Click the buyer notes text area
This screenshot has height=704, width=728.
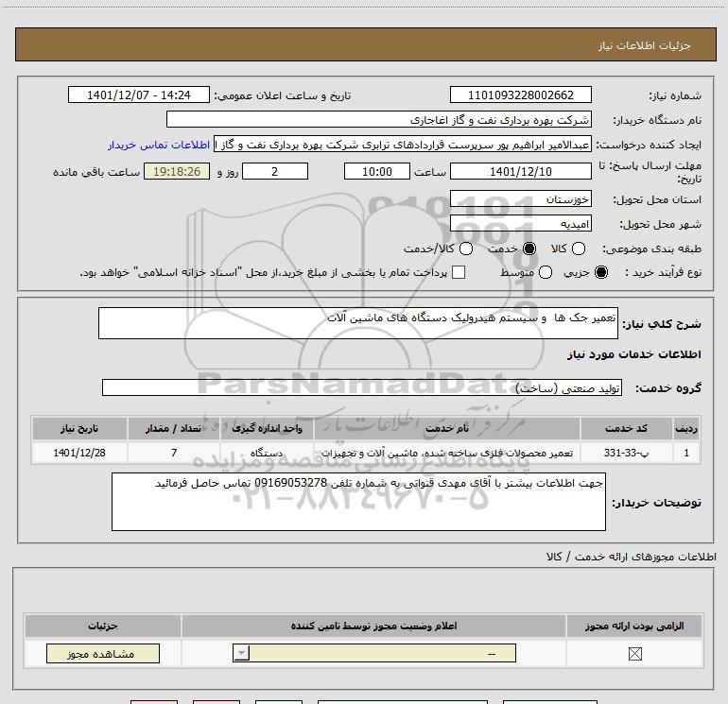click(358, 502)
